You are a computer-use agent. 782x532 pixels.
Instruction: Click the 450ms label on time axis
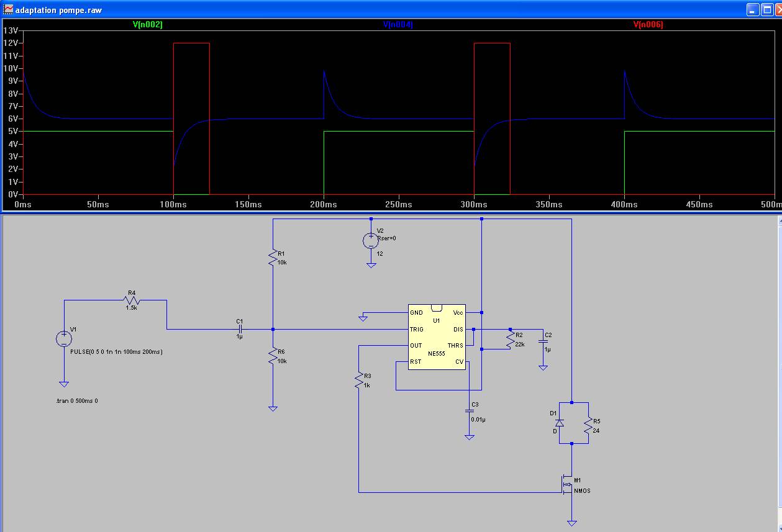tap(699, 204)
